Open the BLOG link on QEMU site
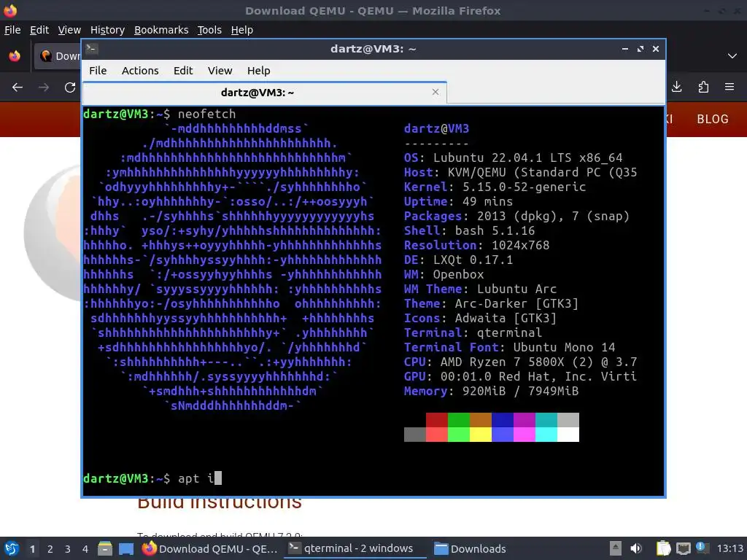The height and width of the screenshot is (560, 747). click(713, 119)
